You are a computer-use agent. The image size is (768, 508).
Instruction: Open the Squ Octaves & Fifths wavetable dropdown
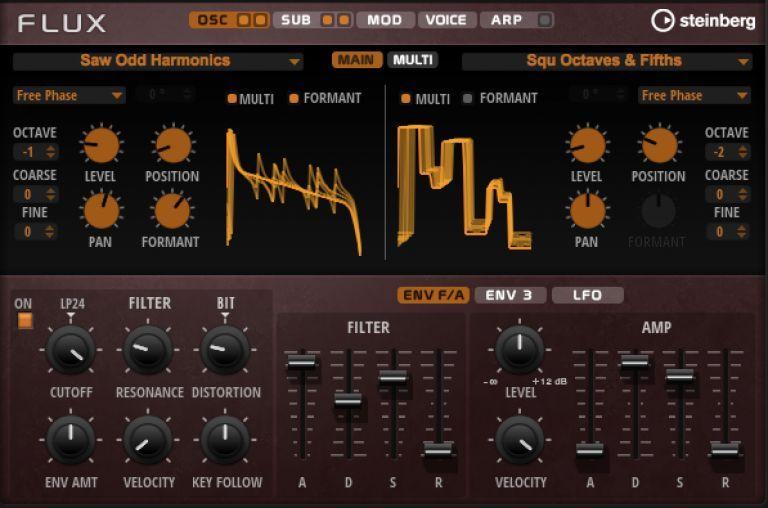[x=606, y=61]
